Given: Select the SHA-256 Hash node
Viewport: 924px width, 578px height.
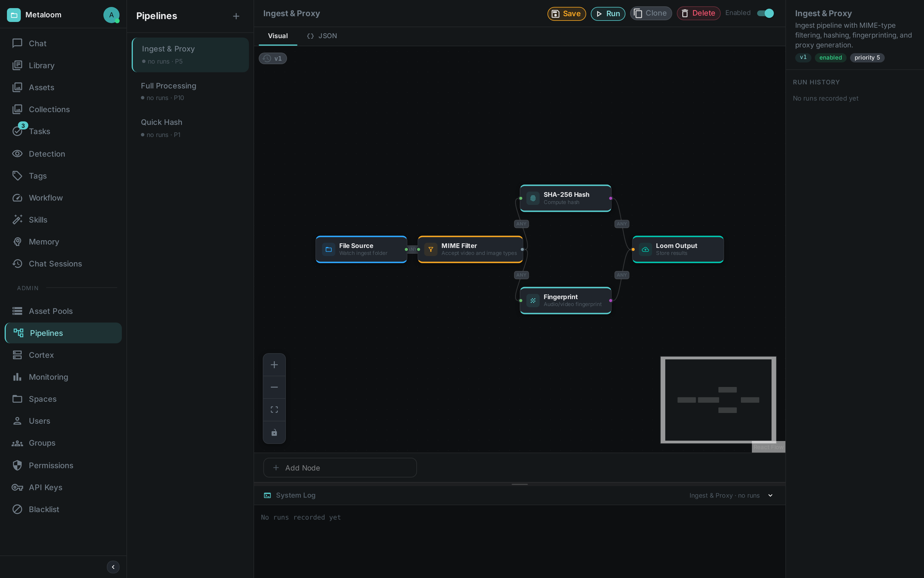Looking at the screenshot, I should 565,198.
